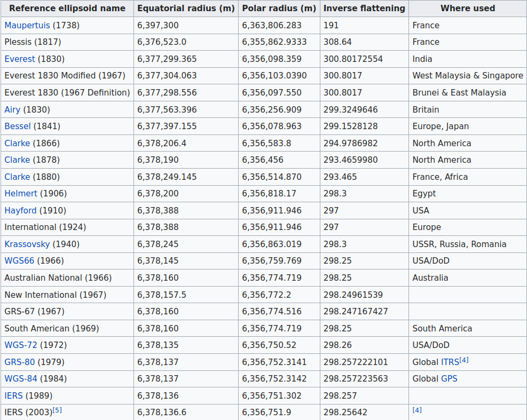Click footnote [4] after ITRS
This screenshot has width=527, height=420.
[x=464, y=360]
